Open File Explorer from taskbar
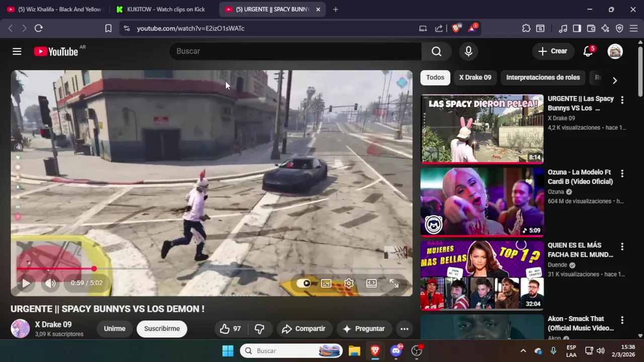Screen dimensions: 644x362 pyautogui.click(x=354, y=351)
